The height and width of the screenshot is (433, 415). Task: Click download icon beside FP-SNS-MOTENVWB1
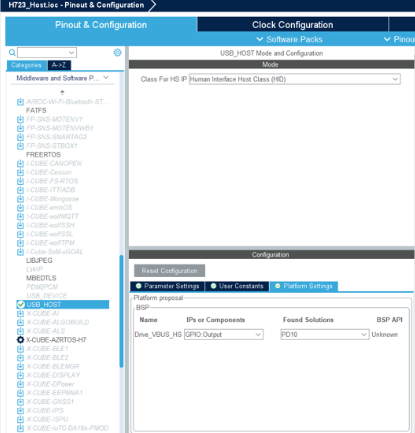[20, 128]
